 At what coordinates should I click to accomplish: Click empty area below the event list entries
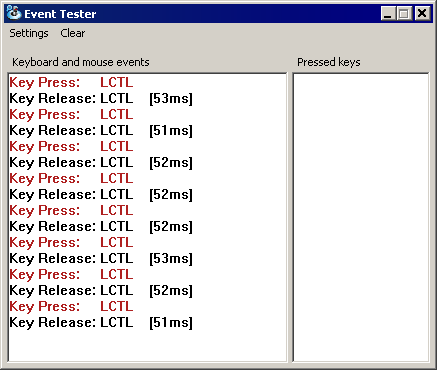coord(147,346)
